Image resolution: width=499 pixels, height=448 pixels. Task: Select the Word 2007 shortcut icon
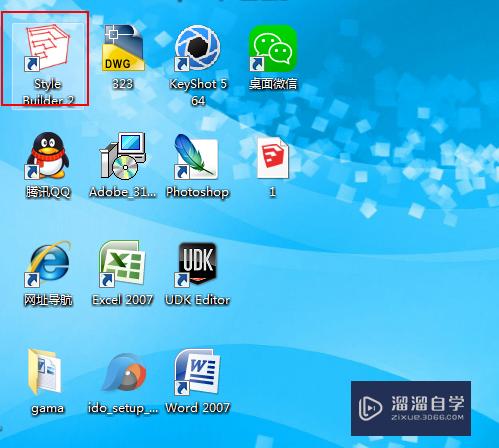click(197, 372)
